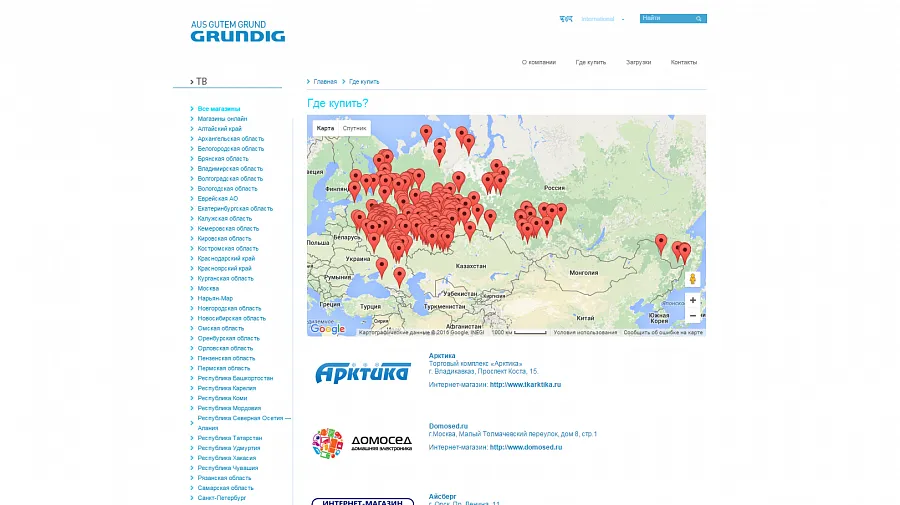Viewport: 900px width, 505px height.
Task: Open the Контакты menu item
Action: [684, 62]
